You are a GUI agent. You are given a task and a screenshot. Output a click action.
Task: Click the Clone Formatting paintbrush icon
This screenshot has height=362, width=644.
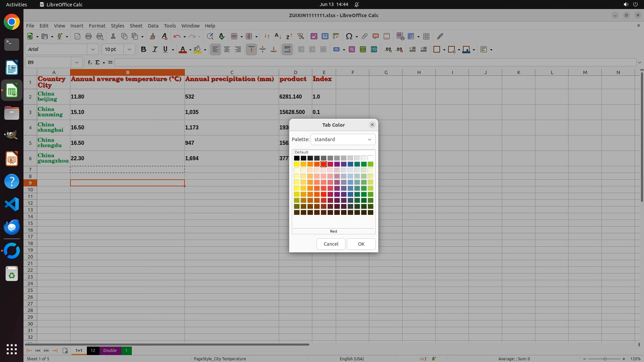click(x=153, y=36)
